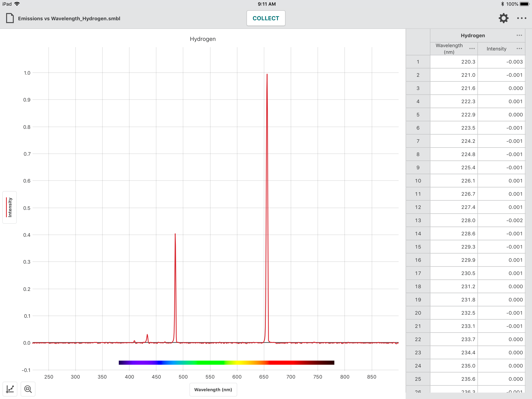Open Wavelength column options dots
532x399 pixels.
pyautogui.click(x=472, y=49)
